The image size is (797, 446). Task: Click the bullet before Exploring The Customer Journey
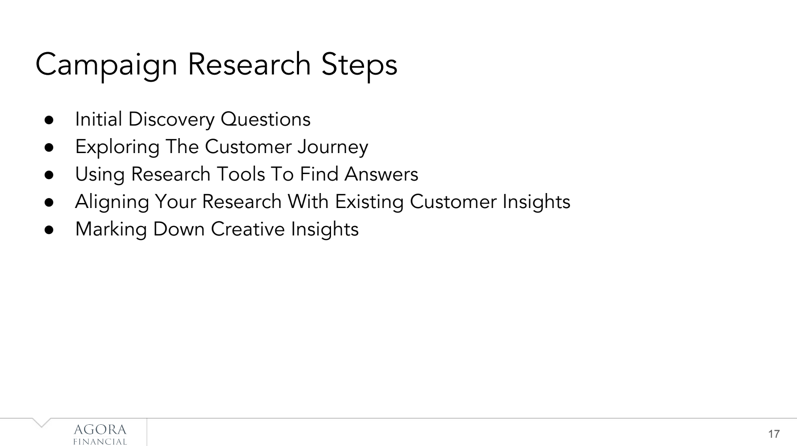49,147
